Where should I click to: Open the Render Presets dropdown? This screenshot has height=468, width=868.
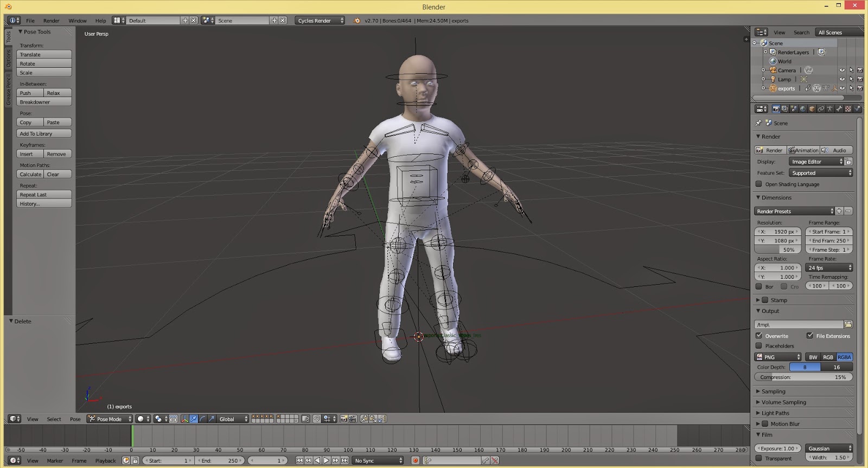794,211
